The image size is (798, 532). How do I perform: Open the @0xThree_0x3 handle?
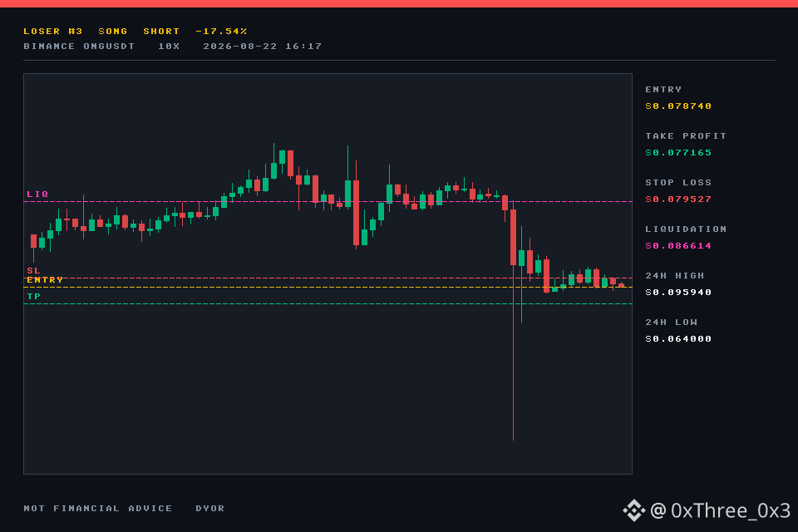pos(721,510)
